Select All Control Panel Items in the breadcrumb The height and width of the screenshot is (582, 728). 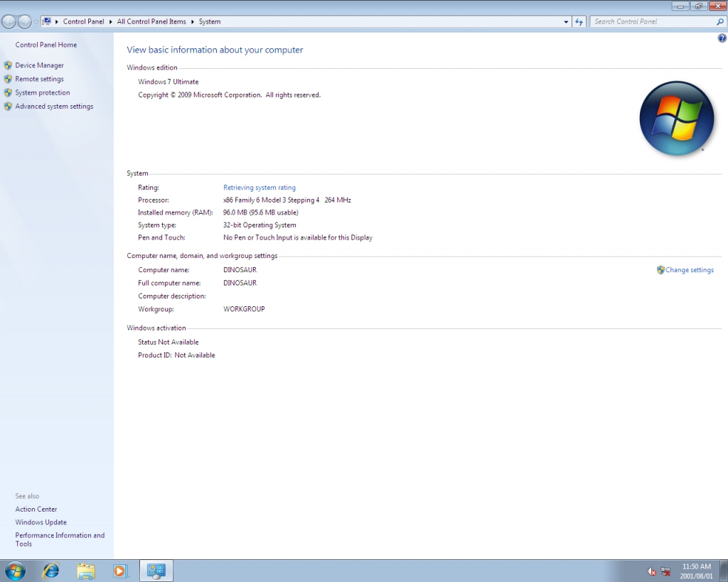(151, 21)
